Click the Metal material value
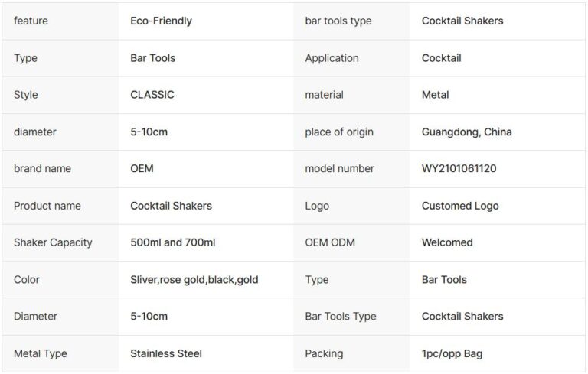Screen dimensions: 588x374 click(x=436, y=95)
